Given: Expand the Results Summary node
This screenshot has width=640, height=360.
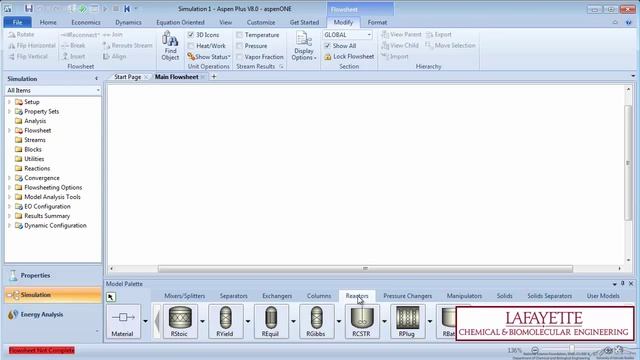Looking at the screenshot, I should pos(9,216).
